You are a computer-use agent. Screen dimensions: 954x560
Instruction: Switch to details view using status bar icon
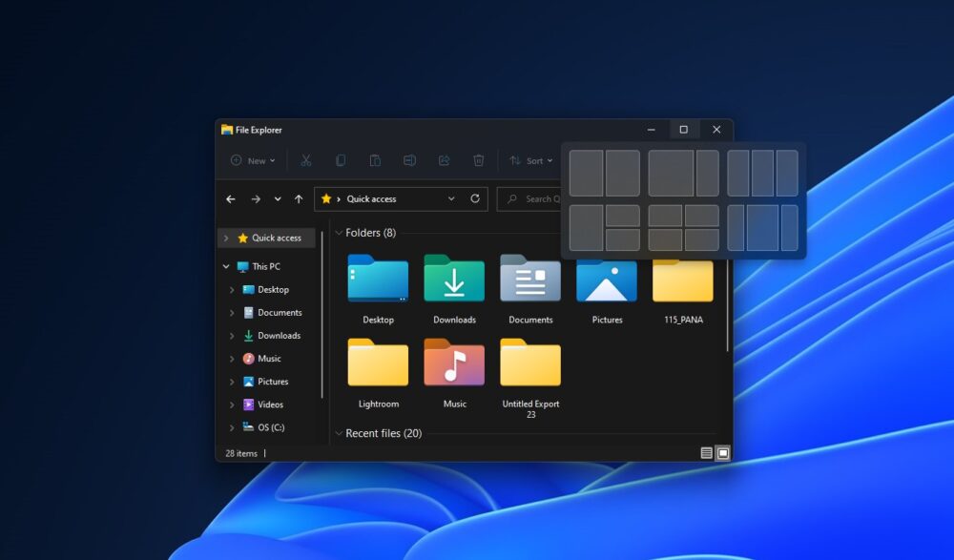click(705, 450)
